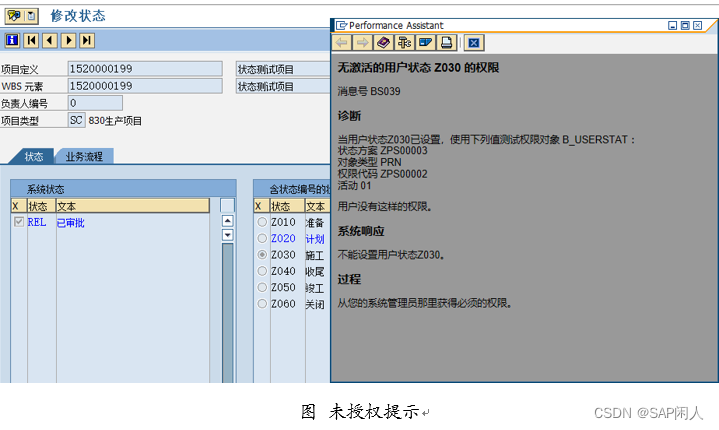Click the REL status code
The image size is (719, 430).
37,222
